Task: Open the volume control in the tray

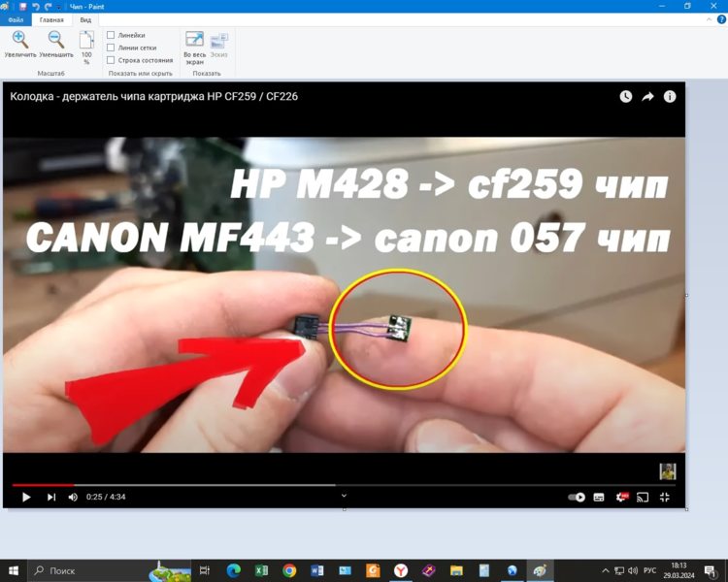Action: point(632,570)
